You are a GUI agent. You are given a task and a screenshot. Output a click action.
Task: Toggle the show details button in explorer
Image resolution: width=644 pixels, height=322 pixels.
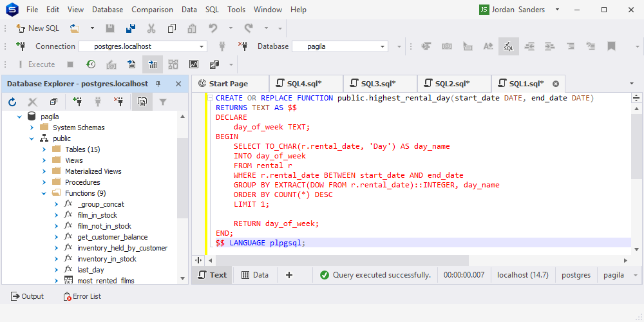coord(142,102)
